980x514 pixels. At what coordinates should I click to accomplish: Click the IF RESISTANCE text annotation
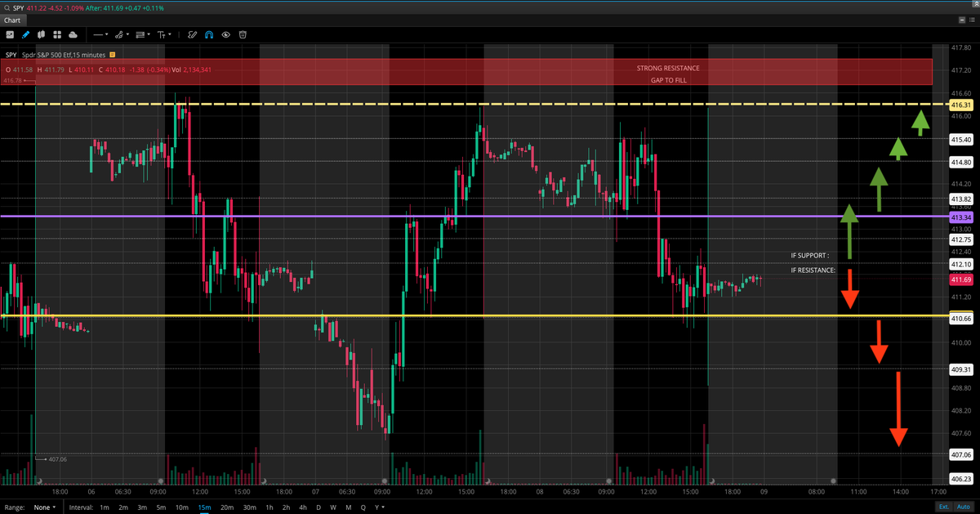(x=813, y=270)
